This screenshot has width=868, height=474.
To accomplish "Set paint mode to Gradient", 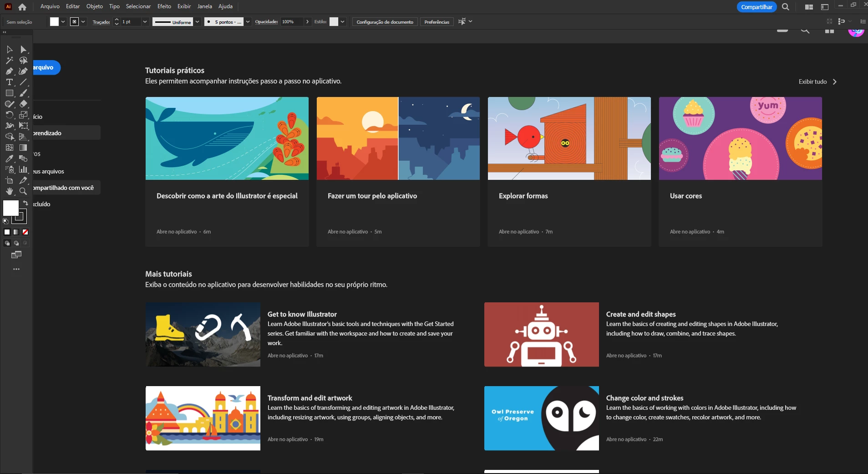I will (x=16, y=232).
